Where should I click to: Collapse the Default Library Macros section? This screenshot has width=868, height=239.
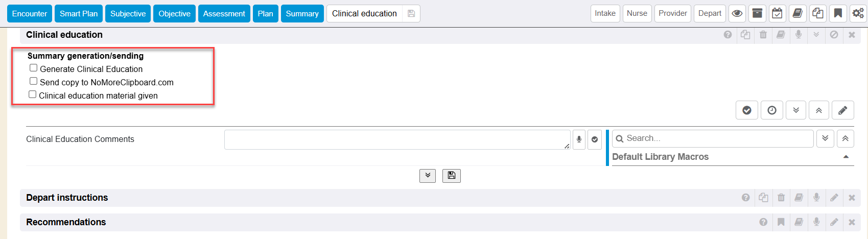(x=846, y=157)
